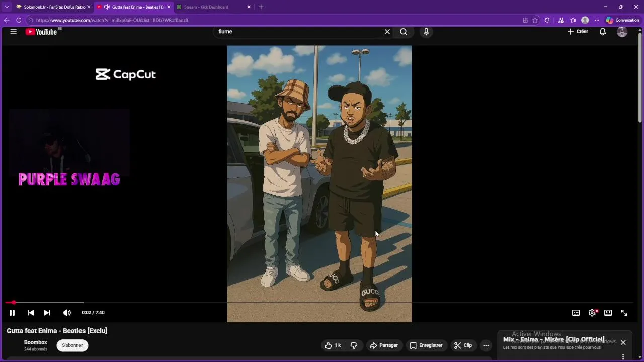
Task: Start voice search with microphone icon
Action: pos(426,32)
